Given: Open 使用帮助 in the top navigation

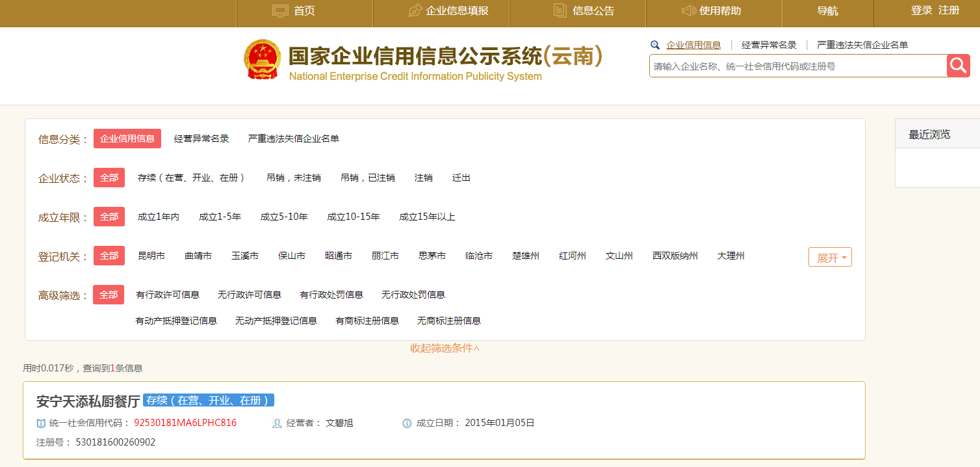Looking at the screenshot, I should tap(720, 11).
